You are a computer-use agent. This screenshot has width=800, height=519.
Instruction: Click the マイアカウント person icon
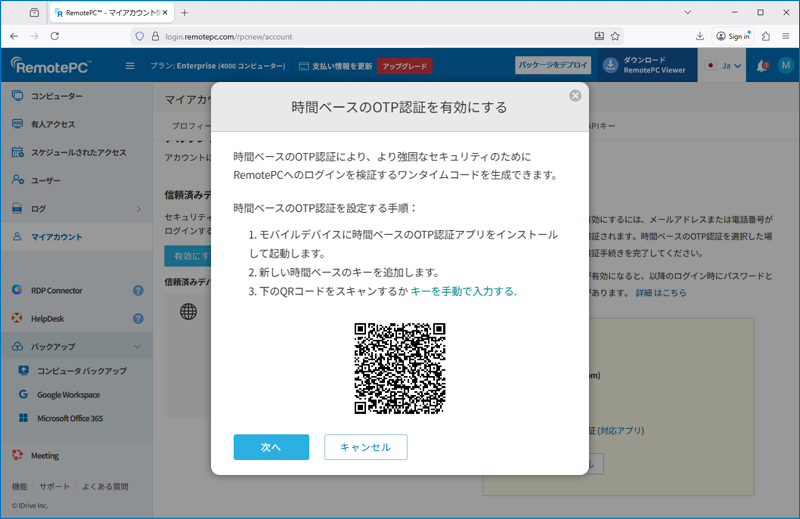click(17, 236)
